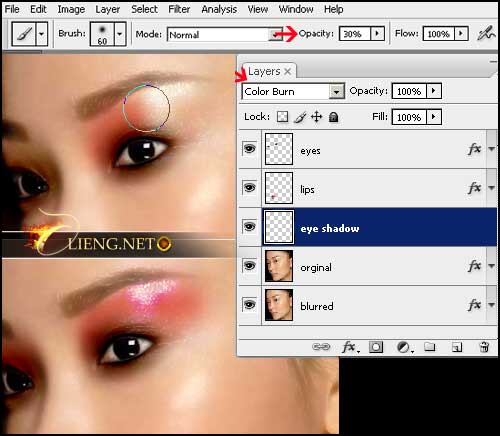
Task: Open the Select menu
Action: (144, 9)
